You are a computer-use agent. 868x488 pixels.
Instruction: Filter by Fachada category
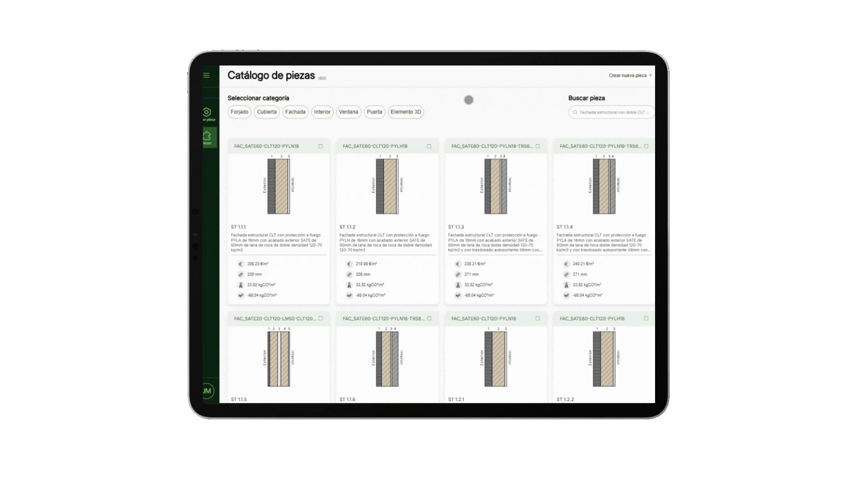tap(295, 112)
